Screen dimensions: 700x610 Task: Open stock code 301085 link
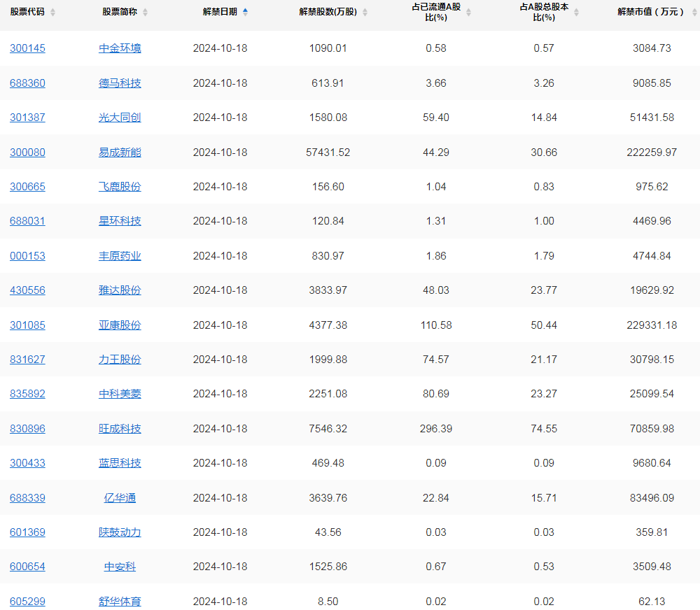pyautogui.click(x=28, y=325)
